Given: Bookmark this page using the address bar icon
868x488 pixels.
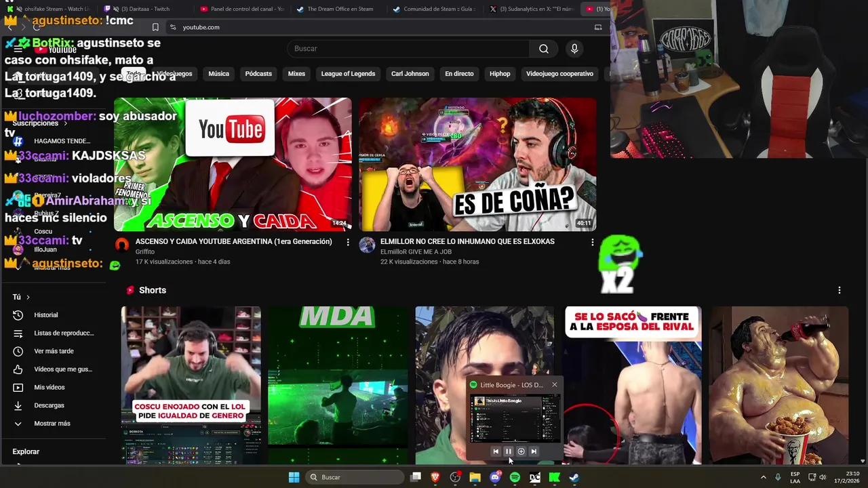Looking at the screenshot, I should tap(155, 27).
